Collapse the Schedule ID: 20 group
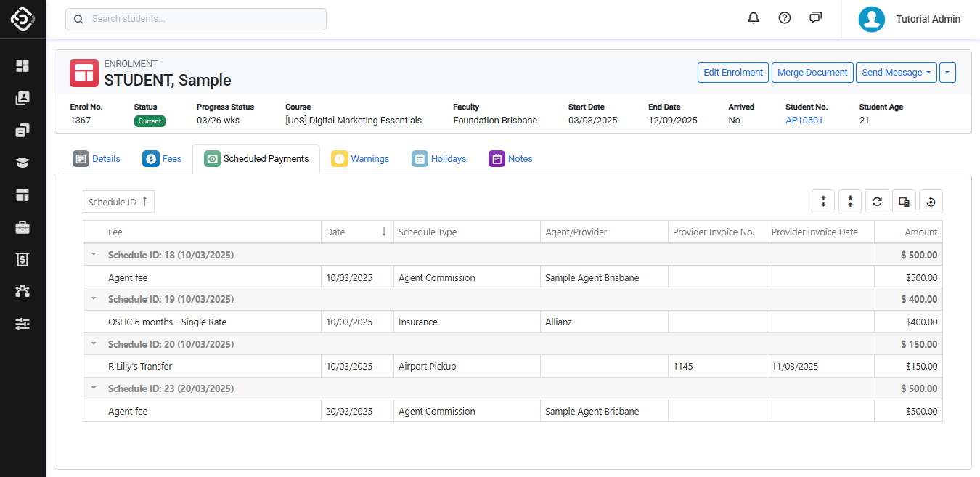The width and height of the screenshot is (980, 477). pos(93,344)
